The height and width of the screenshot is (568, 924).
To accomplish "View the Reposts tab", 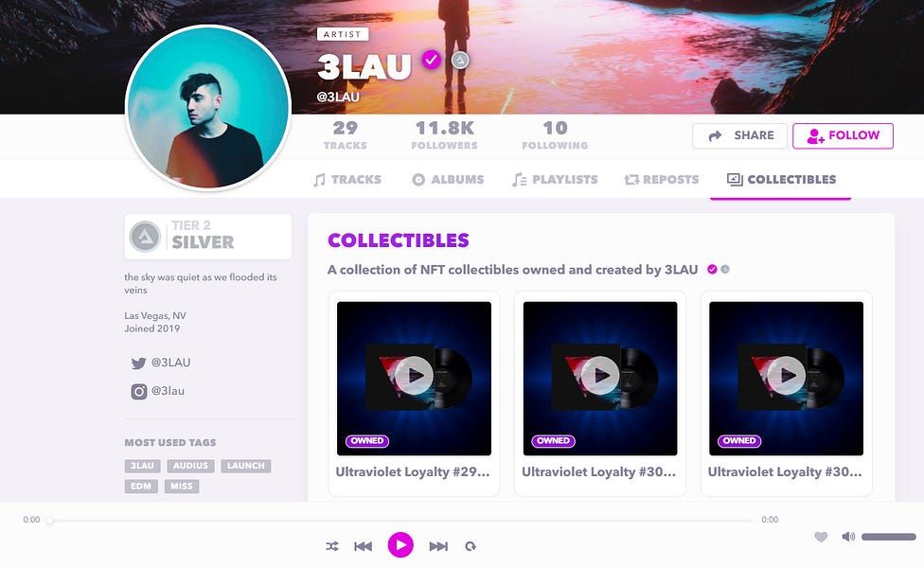I will 661,180.
